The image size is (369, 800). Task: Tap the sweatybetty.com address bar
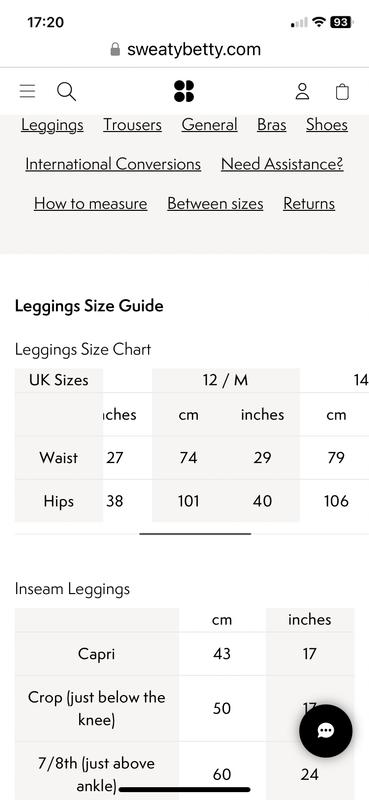click(x=185, y=49)
